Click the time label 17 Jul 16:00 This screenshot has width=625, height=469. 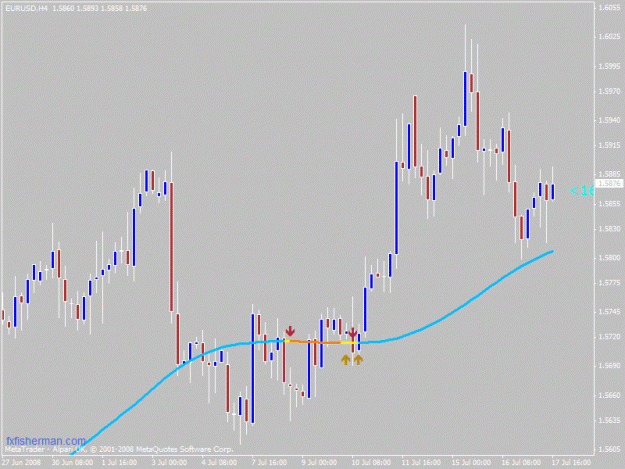[571, 463]
